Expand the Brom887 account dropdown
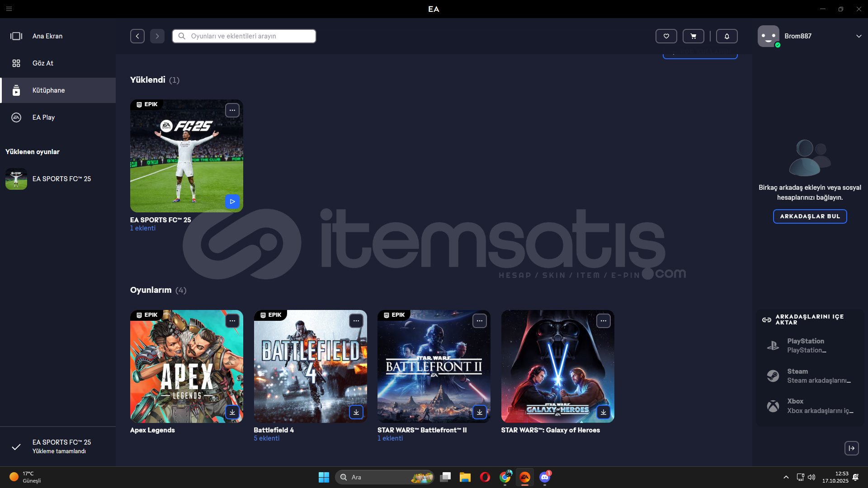 [x=859, y=36]
